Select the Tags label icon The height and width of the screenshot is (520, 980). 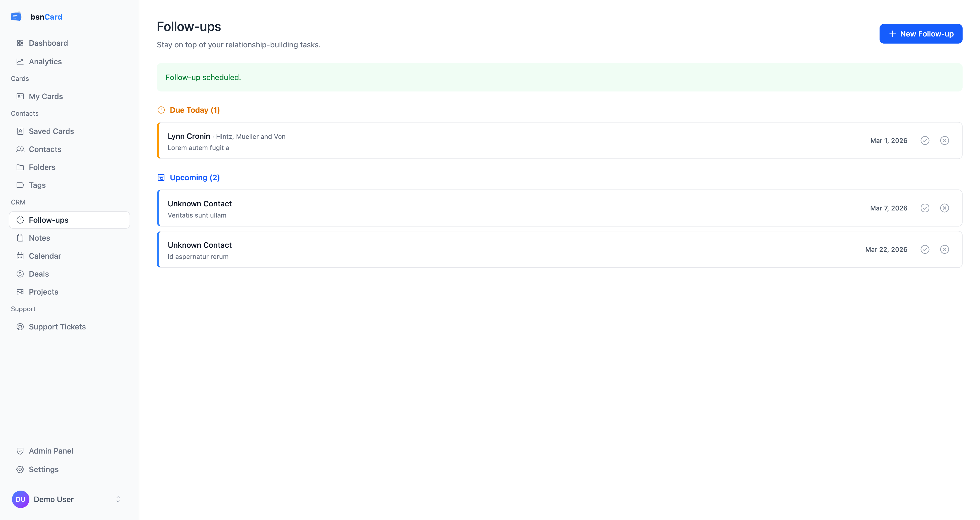pos(20,185)
